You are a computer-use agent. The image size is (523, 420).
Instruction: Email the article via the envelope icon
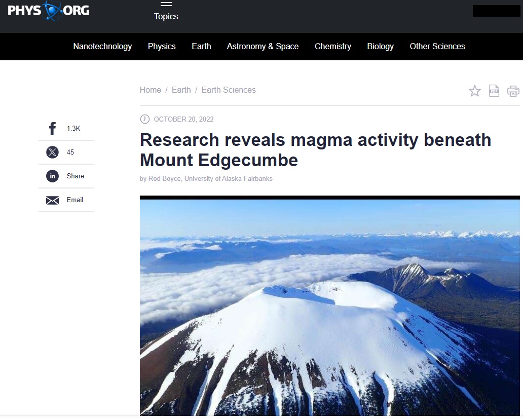tap(52, 200)
